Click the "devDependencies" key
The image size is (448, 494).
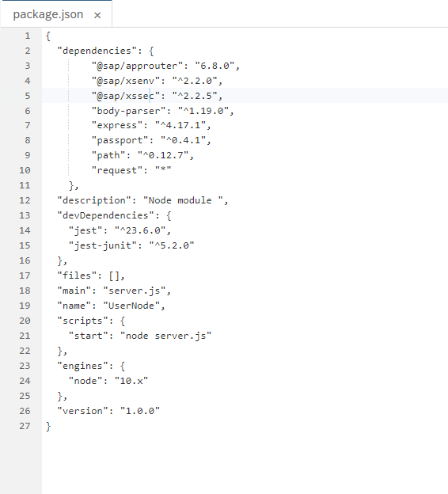click(x=108, y=215)
